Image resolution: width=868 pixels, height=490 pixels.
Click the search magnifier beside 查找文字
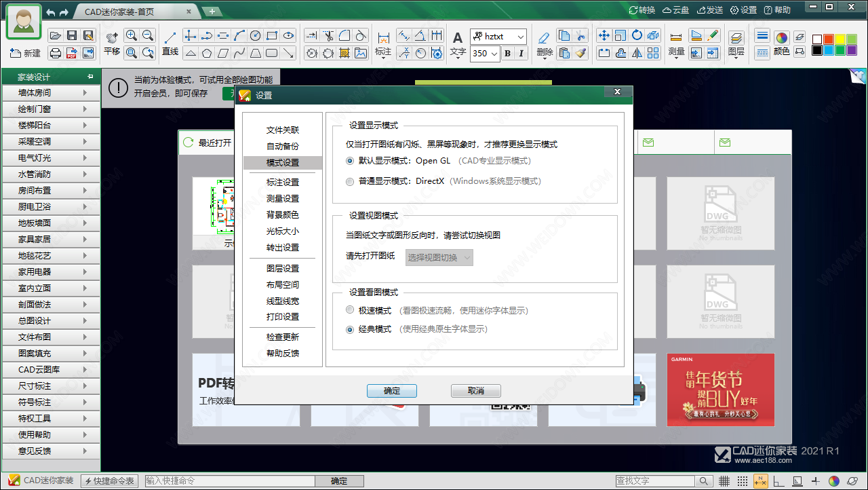click(705, 481)
